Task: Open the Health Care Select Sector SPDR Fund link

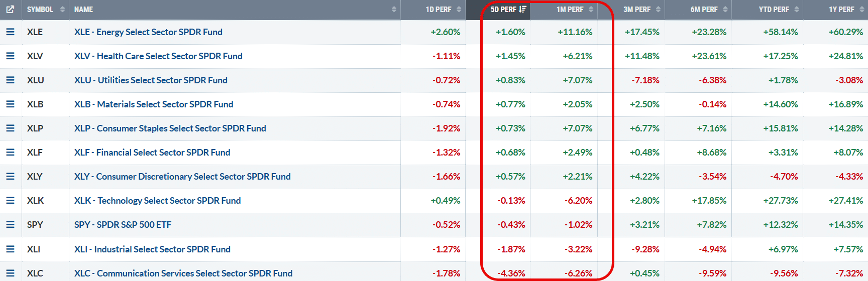Action: [x=158, y=56]
